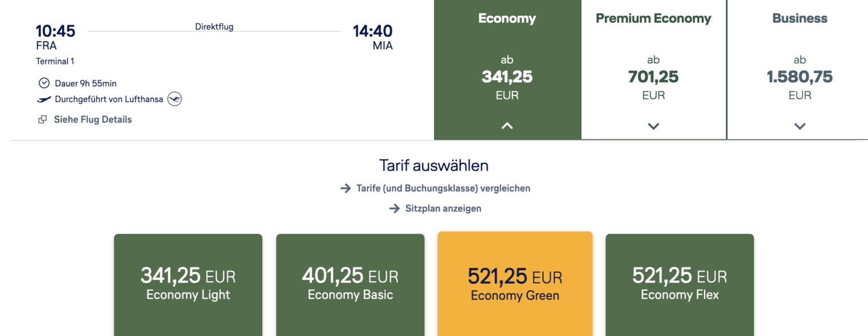Click the arrow icon before 'Tarife (und Buchungsklasse) vergleichen'
Image resolution: width=868 pixels, height=336 pixels.
(x=346, y=188)
